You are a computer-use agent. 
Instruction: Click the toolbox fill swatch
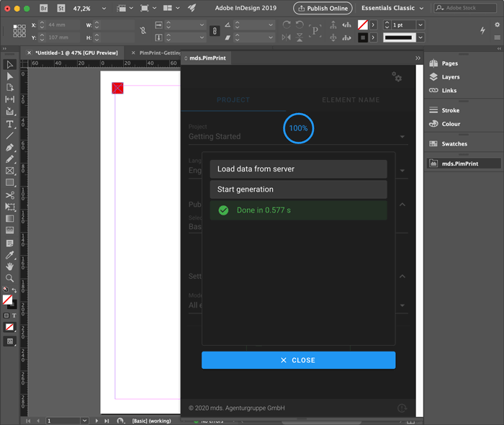(7, 300)
